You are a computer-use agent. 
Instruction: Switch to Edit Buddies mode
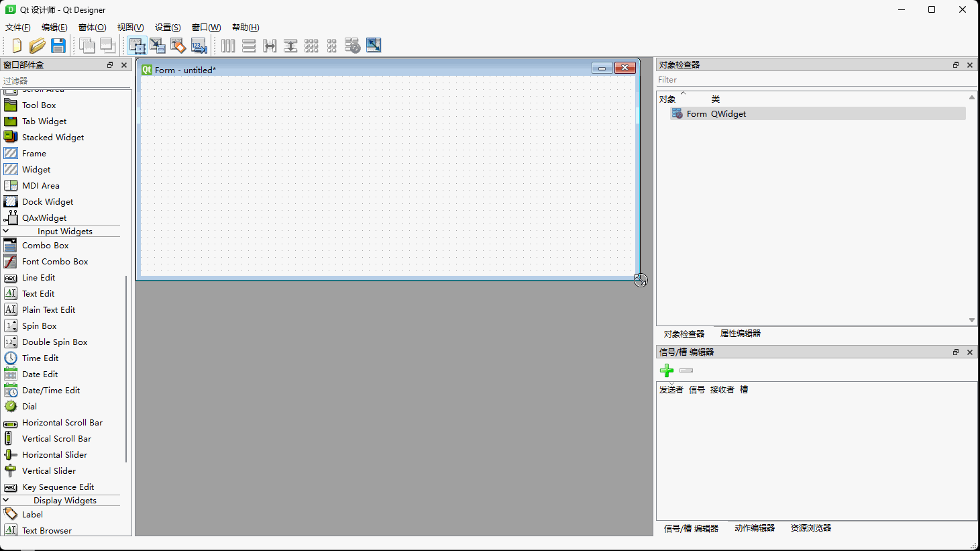click(178, 46)
